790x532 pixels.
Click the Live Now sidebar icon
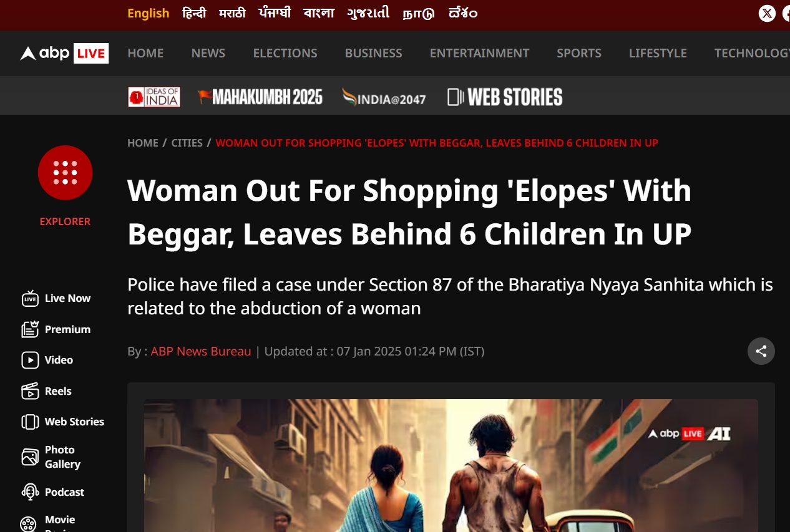pyautogui.click(x=30, y=299)
